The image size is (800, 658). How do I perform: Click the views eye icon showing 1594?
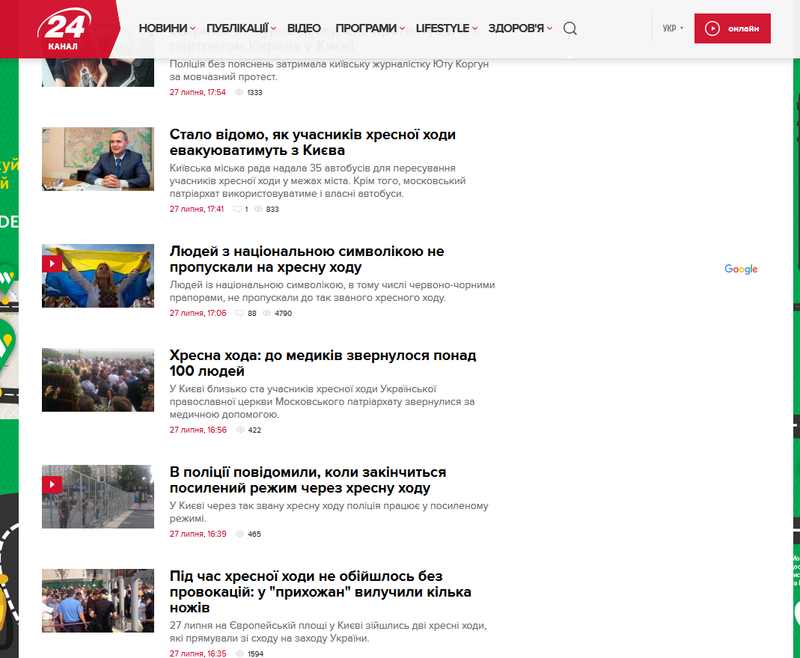pyautogui.click(x=239, y=654)
